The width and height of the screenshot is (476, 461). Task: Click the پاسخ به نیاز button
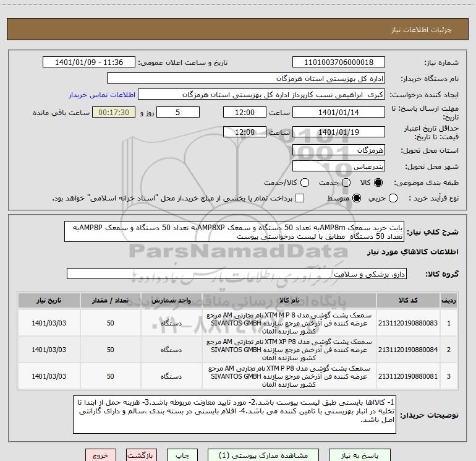(360, 455)
